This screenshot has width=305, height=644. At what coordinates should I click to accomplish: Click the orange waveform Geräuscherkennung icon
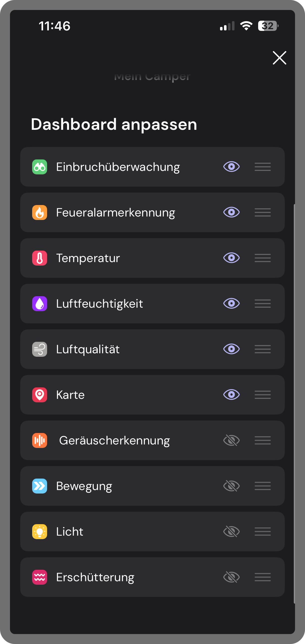tap(40, 440)
